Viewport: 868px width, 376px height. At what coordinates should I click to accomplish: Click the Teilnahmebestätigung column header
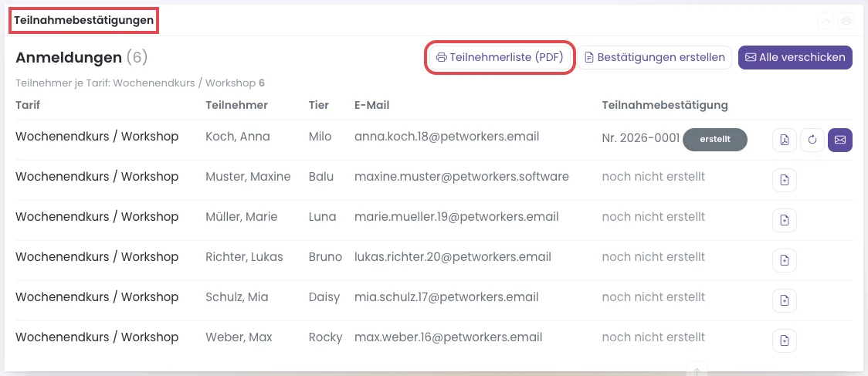(x=665, y=105)
